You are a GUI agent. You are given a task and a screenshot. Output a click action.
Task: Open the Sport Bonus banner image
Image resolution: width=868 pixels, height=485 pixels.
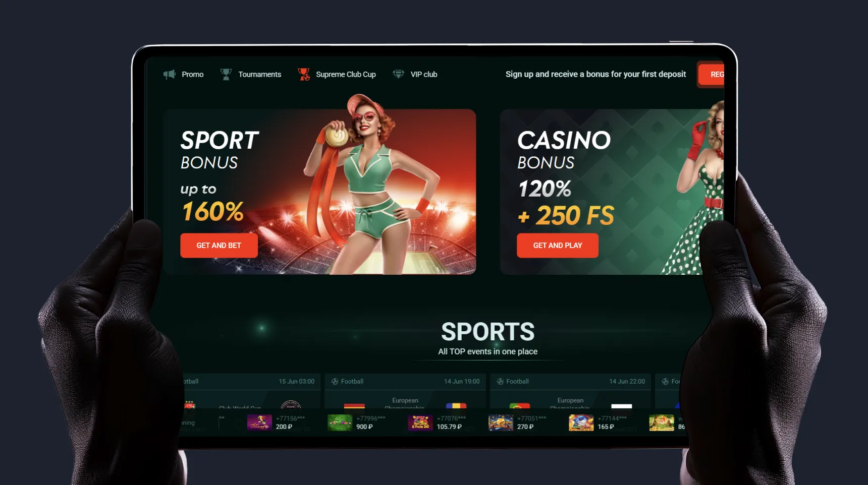[319, 192]
